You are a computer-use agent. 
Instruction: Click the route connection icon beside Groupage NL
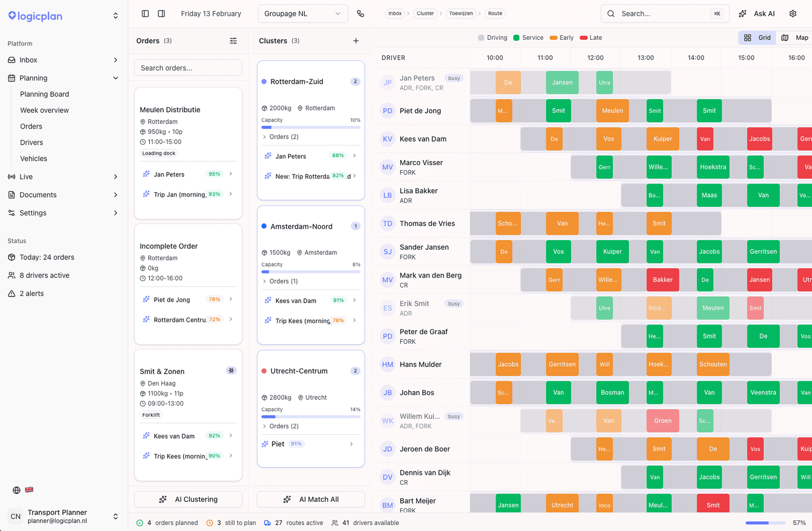tap(360, 14)
